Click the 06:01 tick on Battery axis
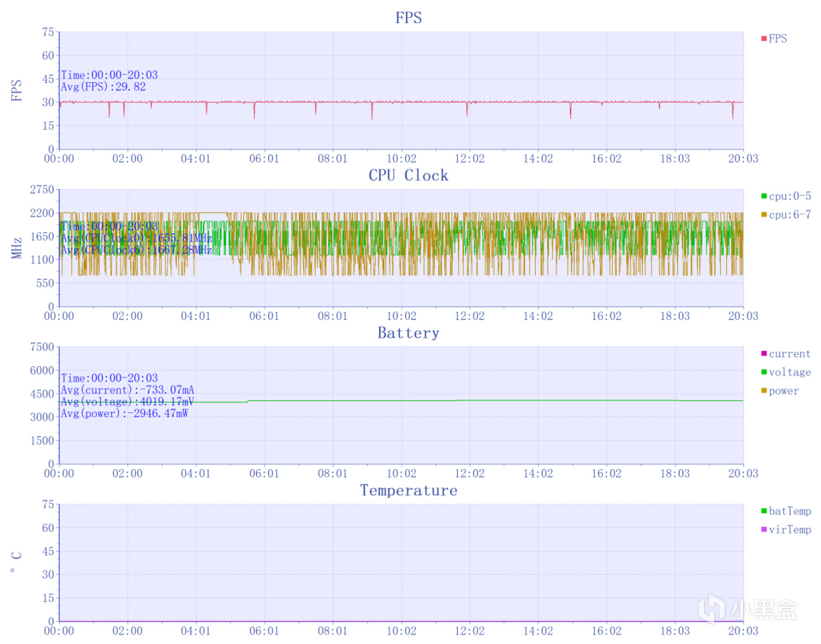This screenshot has width=821, height=644. pyautogui.click(x=264, y=473)
